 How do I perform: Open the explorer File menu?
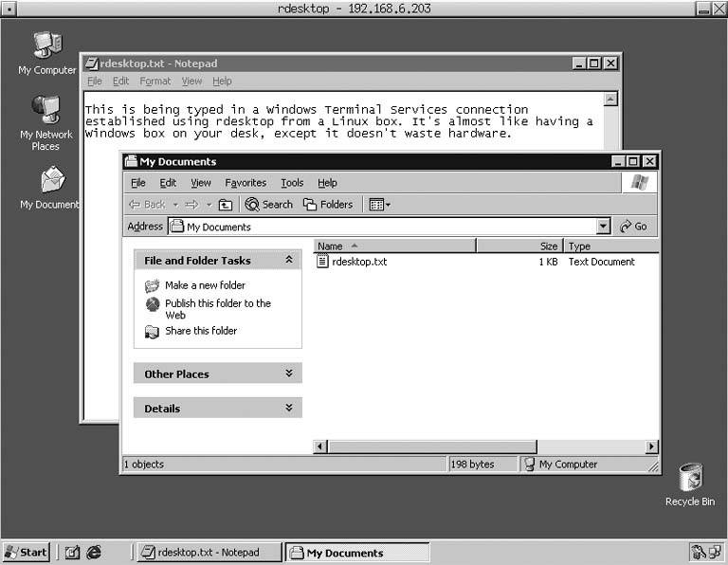click(x=137, y=183)
